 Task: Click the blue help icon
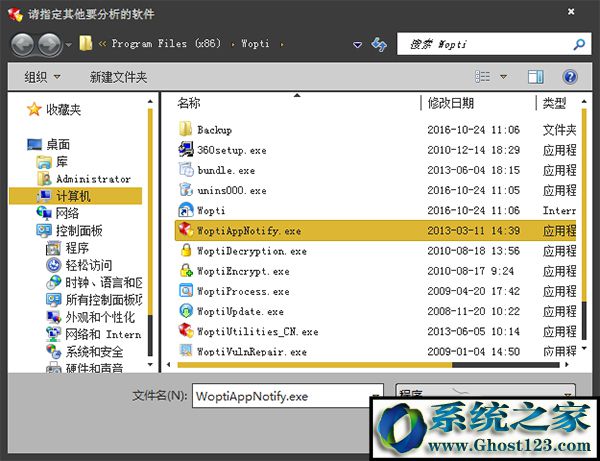570,77
